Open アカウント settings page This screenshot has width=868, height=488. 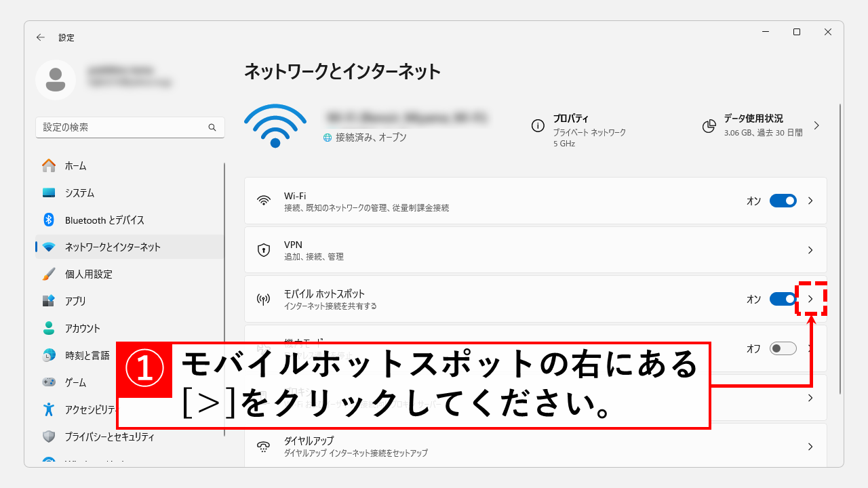coord(130,328)
